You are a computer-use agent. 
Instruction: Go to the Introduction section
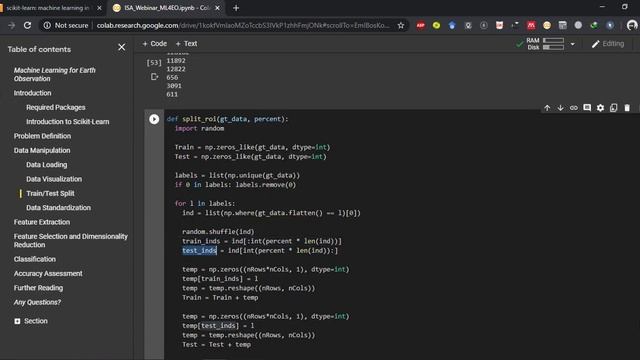click(x=32, y=93)
